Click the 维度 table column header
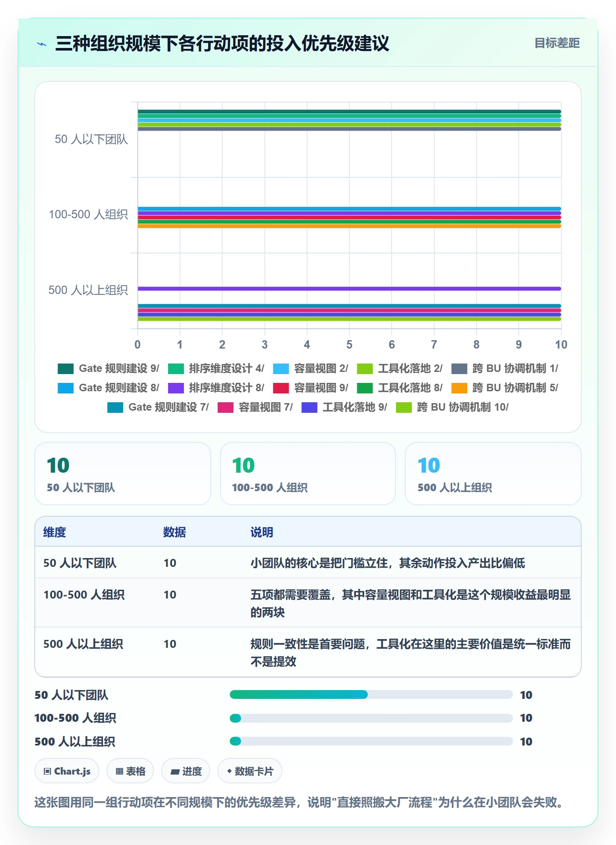The height and width of the screenshot is (845, 616). (55, 532)
